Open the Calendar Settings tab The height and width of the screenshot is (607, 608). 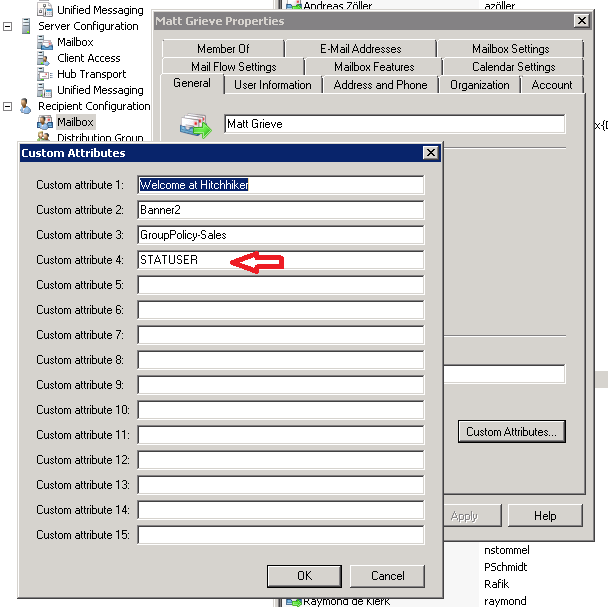[x=513, y=67]
